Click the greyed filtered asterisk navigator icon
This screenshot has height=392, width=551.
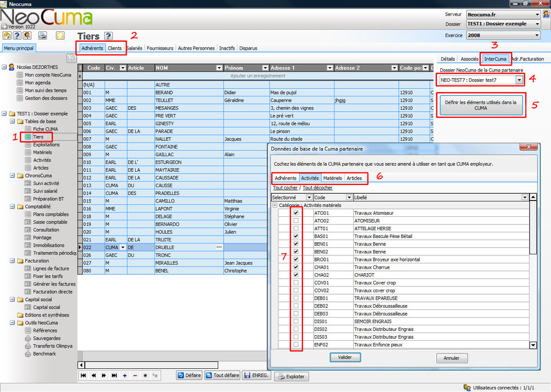[155, 375]
